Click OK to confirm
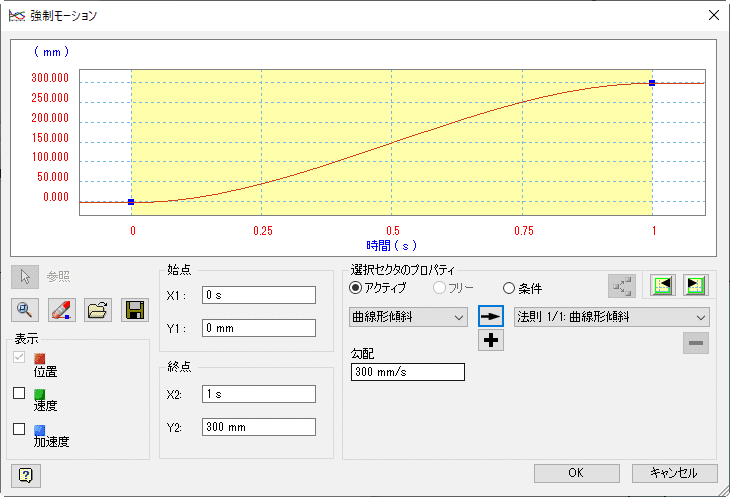The width and height of the screenshot is (730, 497). [x=576, y=473]
